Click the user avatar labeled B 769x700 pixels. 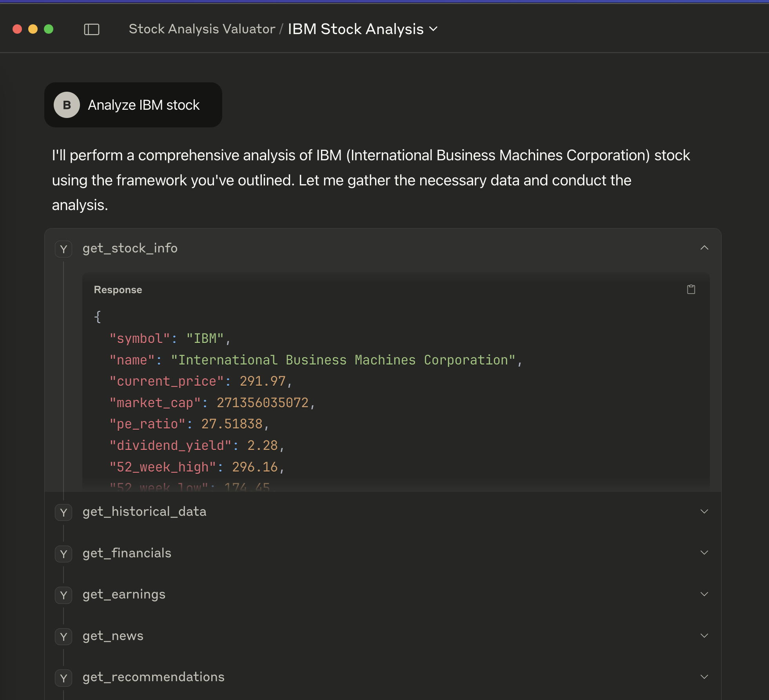[x=67, y=105]
